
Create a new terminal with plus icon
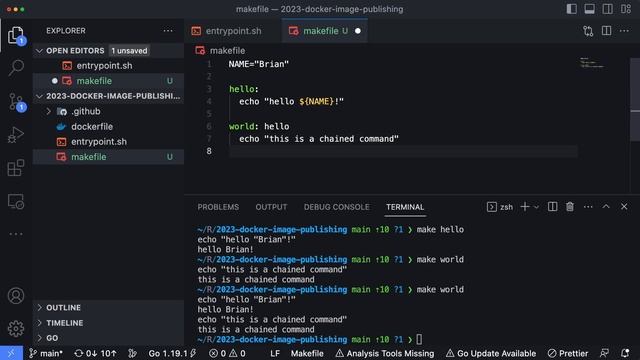tap(525, 207)
